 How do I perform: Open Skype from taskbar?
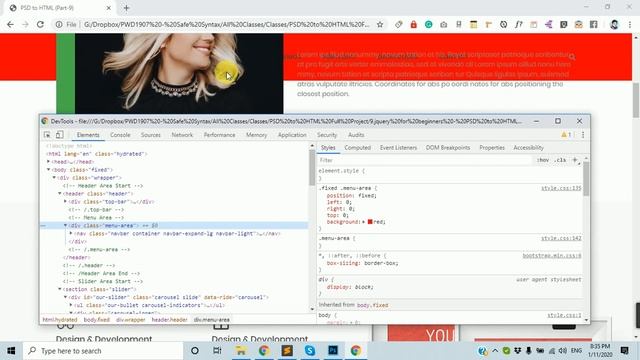(x=310, y=351)
